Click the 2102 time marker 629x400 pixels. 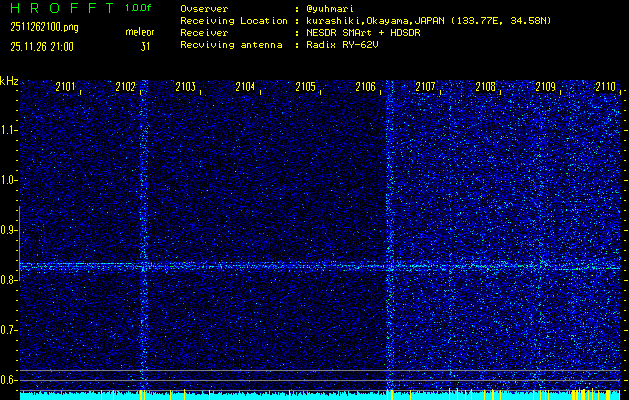[x=125, y=87]
